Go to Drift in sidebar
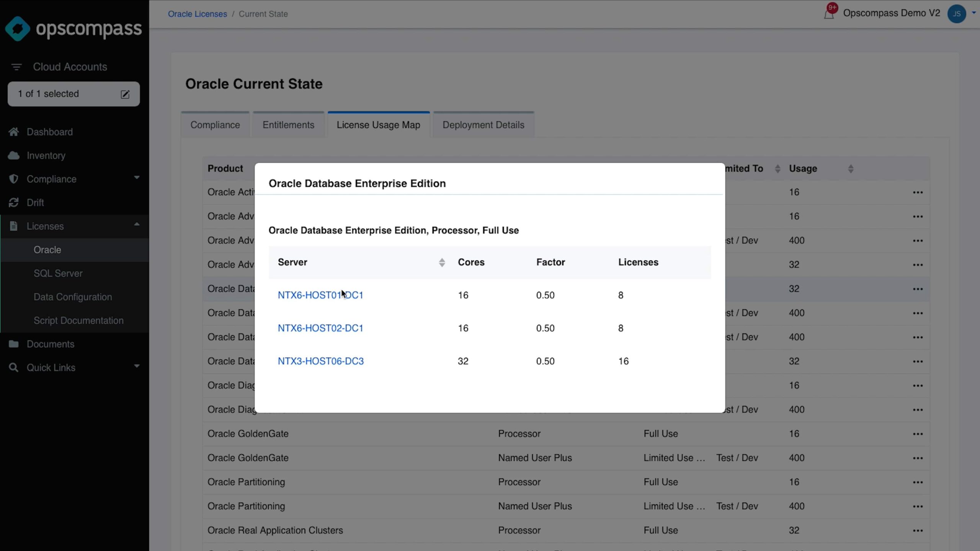The image size is (980, 551). [x=35, y=202]
